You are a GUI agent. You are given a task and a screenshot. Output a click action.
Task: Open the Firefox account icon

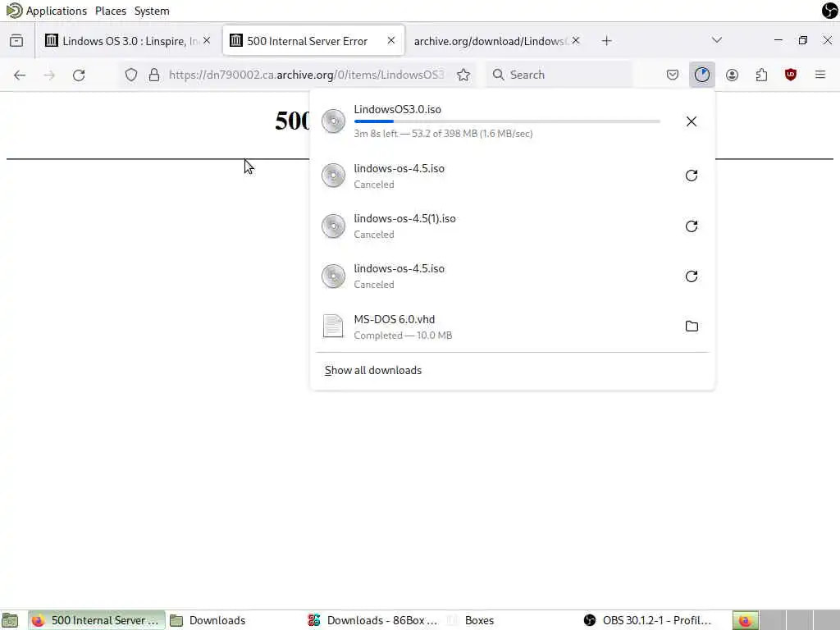732,75
